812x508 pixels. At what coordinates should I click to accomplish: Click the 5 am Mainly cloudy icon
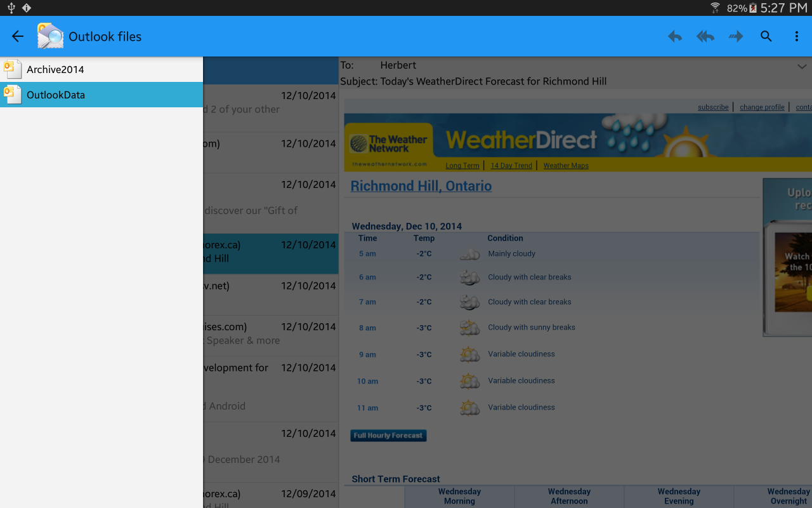pos(469,254)
